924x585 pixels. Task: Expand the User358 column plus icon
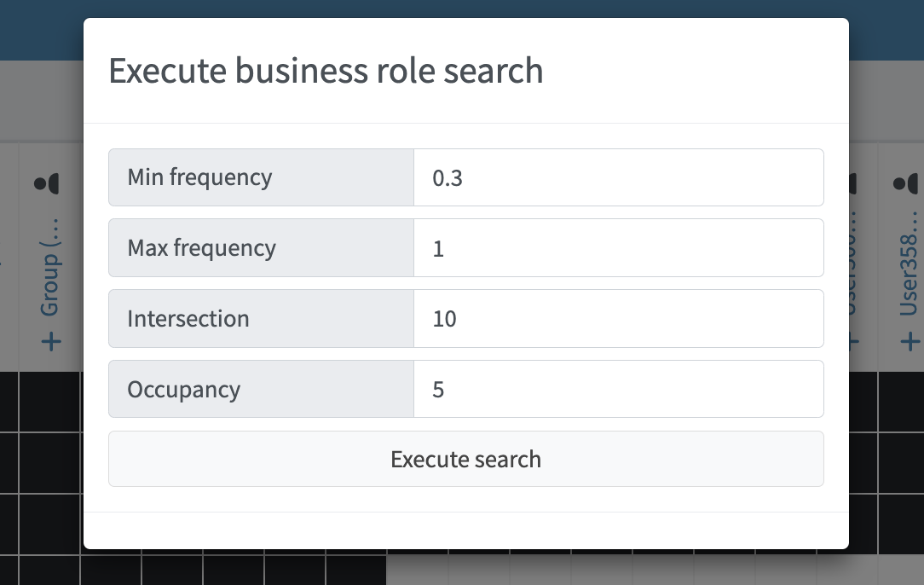[x=910, y=342]
